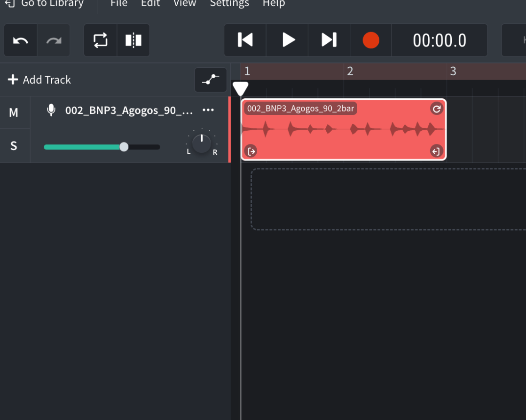Open the track options three-dot menu
This screenshot has width=526, height=420.
point(208,110)
